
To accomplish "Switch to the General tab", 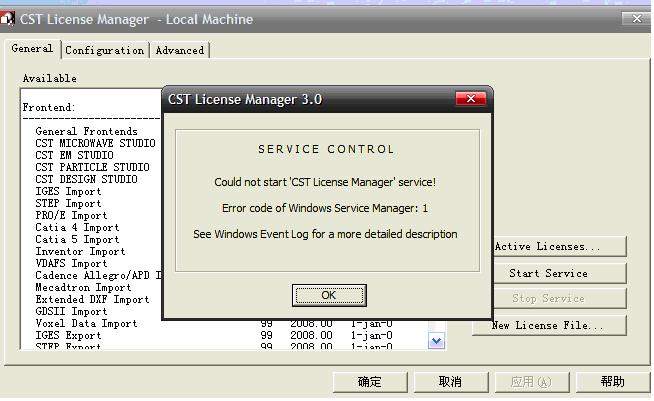I will point(33,48).
